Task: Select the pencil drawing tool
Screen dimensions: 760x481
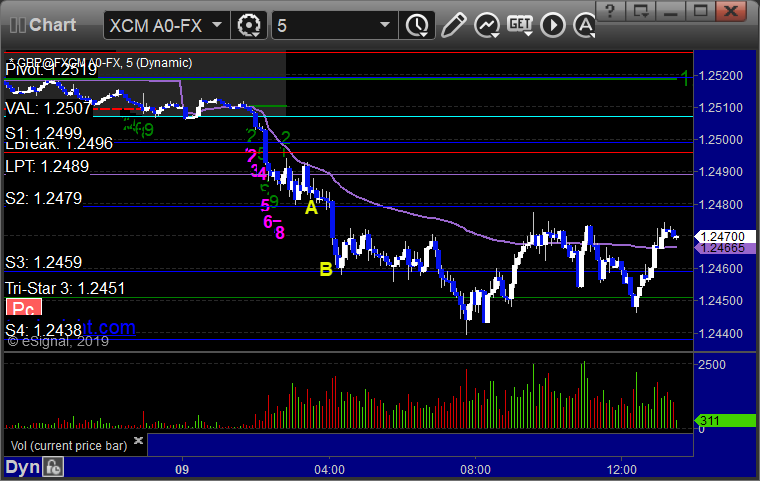Action: click(x=453, y=25)
